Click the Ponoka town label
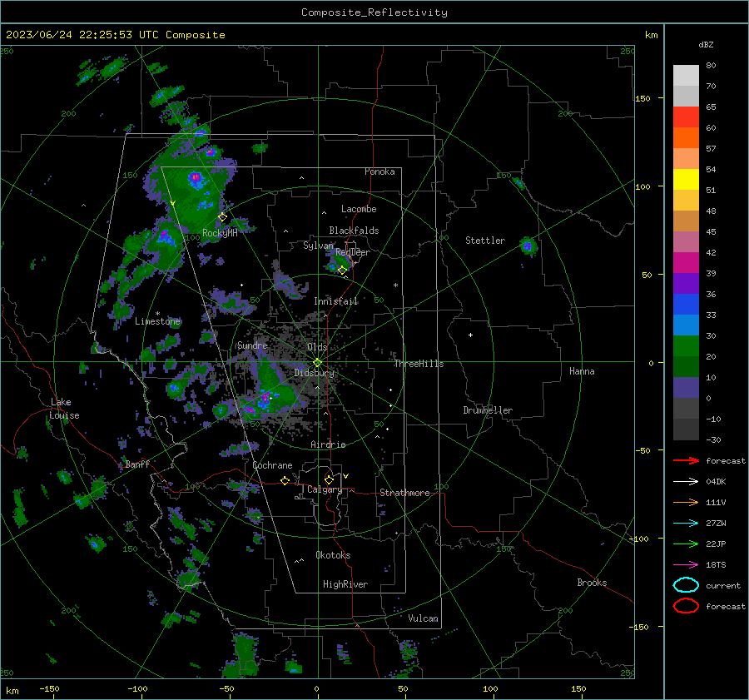This screenshot has height=700, width=749. pos(379,171)
